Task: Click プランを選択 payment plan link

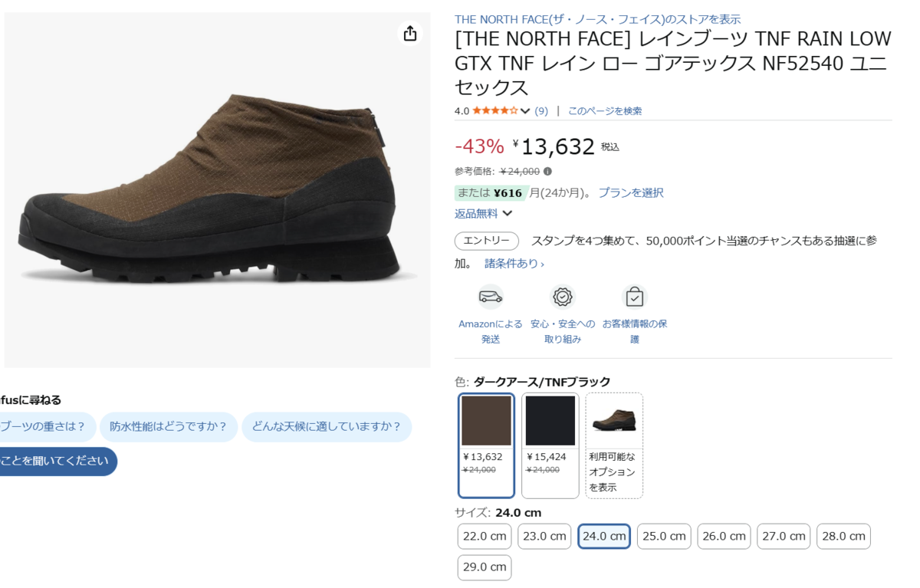Action: (631, 192)
